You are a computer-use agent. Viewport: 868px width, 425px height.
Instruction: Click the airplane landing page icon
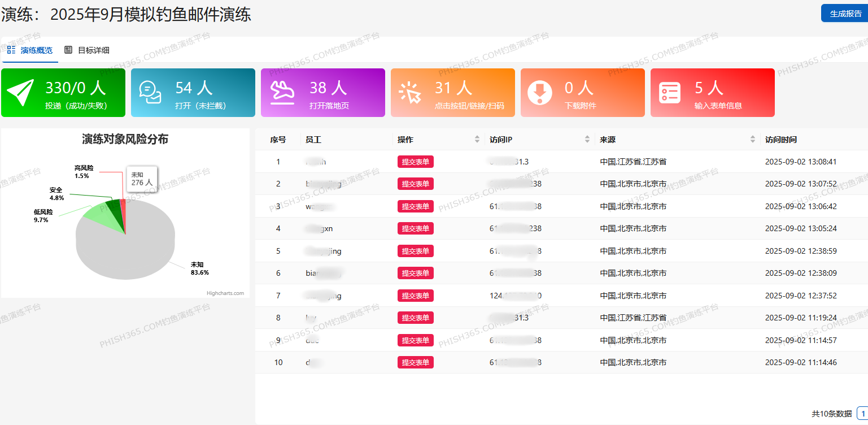[x=282, y=93]
